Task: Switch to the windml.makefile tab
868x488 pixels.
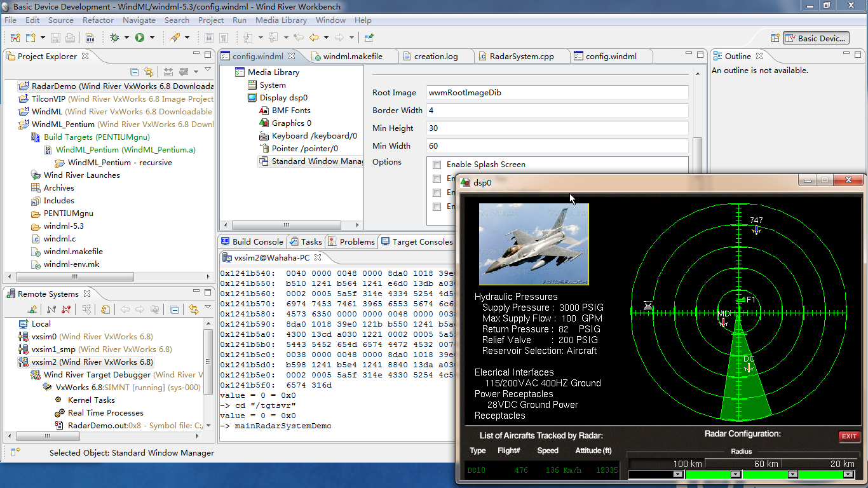Action: 353,56
